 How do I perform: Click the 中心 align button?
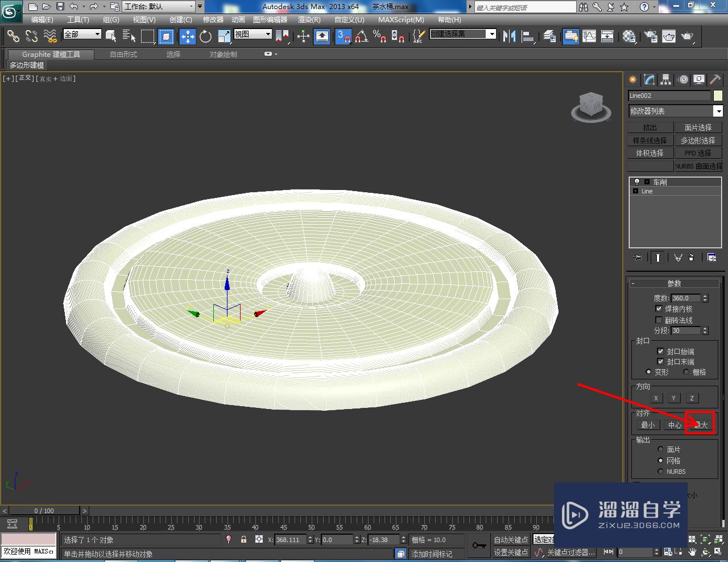click(x=675, y=425)
